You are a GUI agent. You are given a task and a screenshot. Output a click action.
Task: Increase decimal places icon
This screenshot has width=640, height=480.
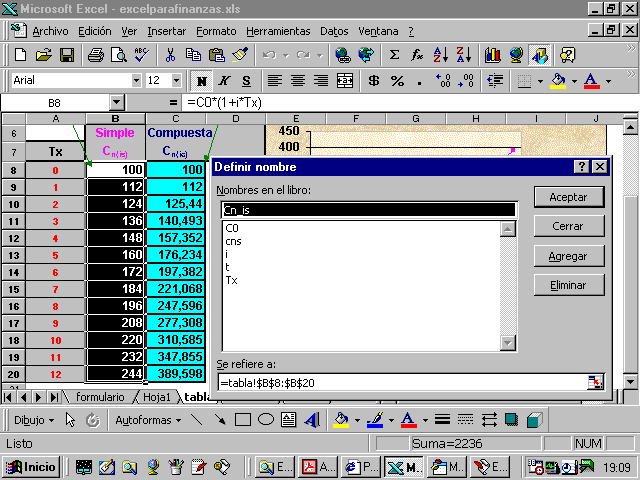pyautogui.click(x=443, y=81)
